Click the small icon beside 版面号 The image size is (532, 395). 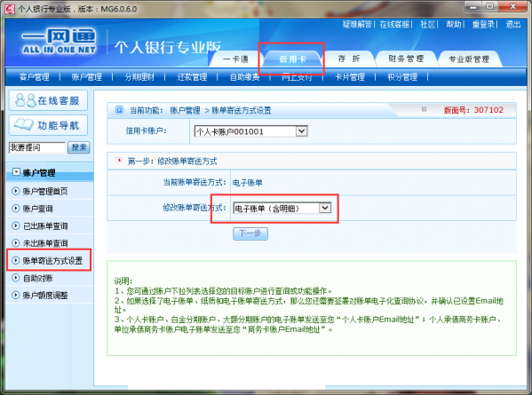(x=424, y=109)
